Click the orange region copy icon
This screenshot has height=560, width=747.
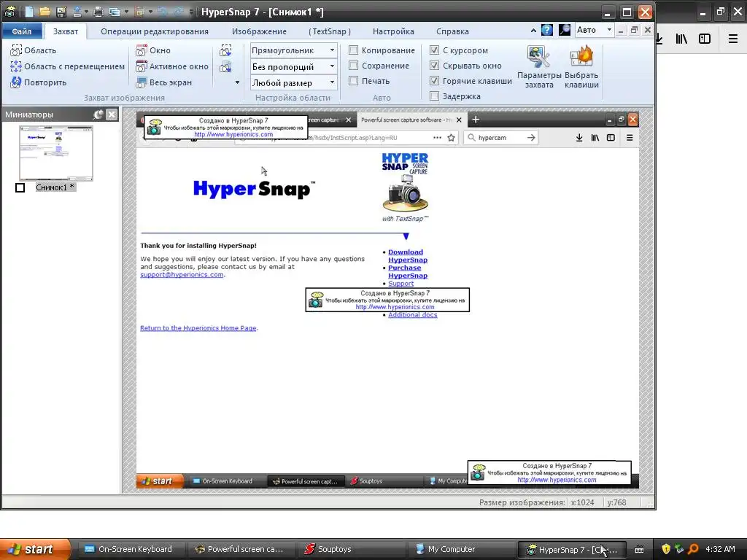click(x=139, y=12)
